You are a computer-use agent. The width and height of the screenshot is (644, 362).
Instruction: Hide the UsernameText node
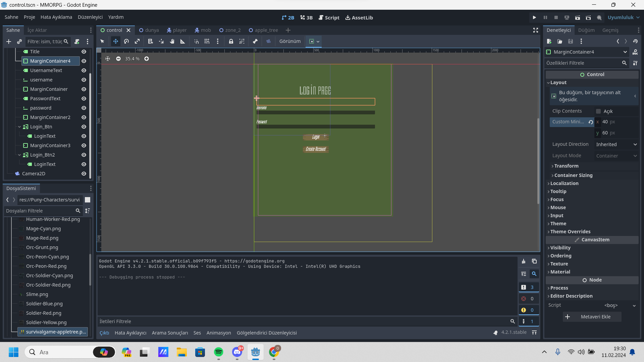tap(84, 70)
